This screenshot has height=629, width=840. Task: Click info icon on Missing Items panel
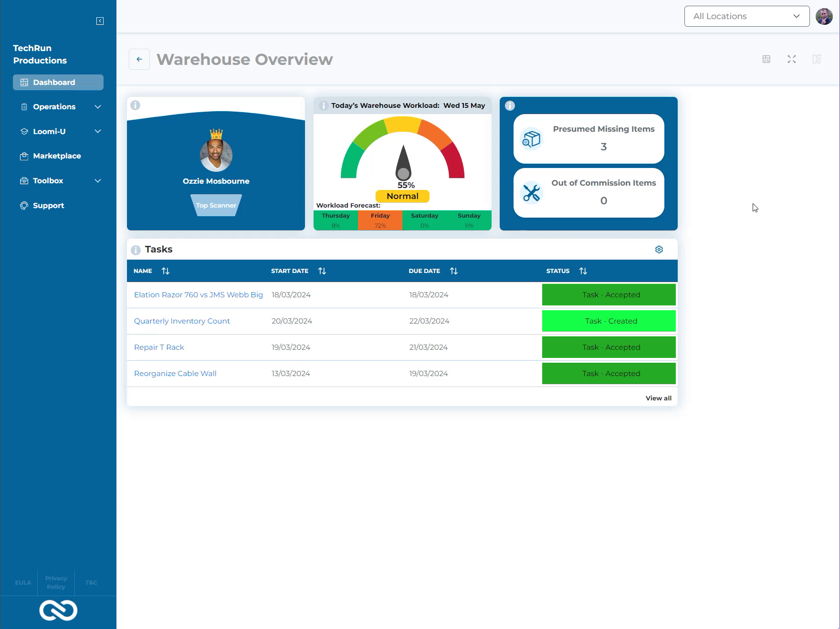click(510, 106)
